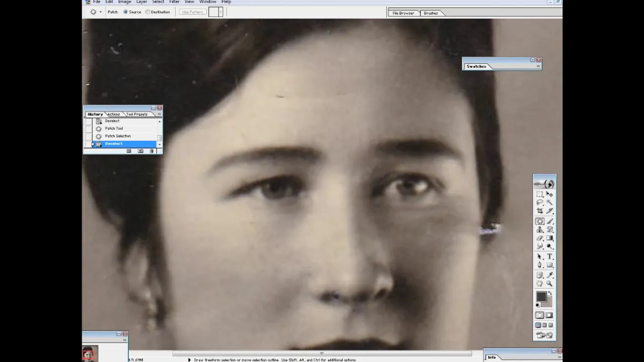Select the Pen tool
The width and height of the screenshot is (644, 362).
539,265
